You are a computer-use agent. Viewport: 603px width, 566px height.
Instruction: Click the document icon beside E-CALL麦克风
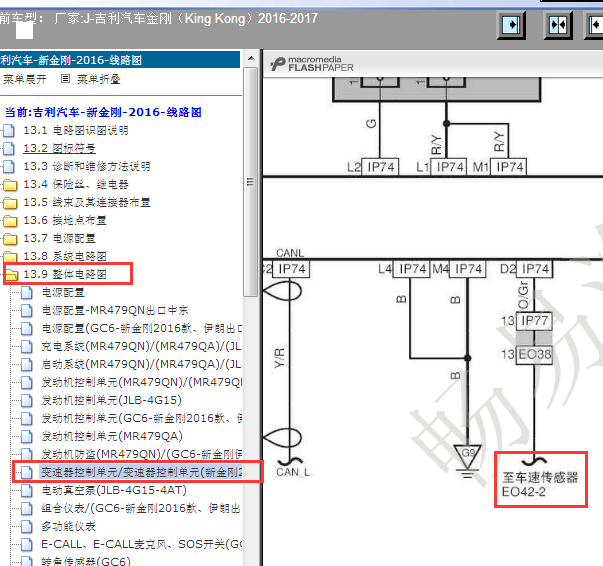coord(27,544)
